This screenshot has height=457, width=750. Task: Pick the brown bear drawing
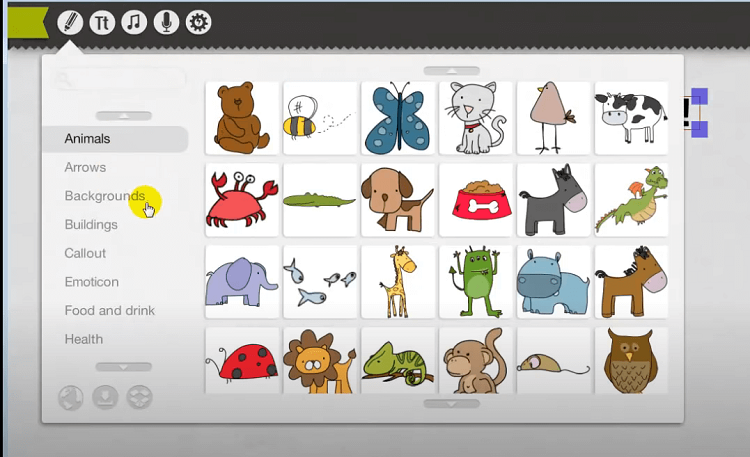tap(242, 118)
